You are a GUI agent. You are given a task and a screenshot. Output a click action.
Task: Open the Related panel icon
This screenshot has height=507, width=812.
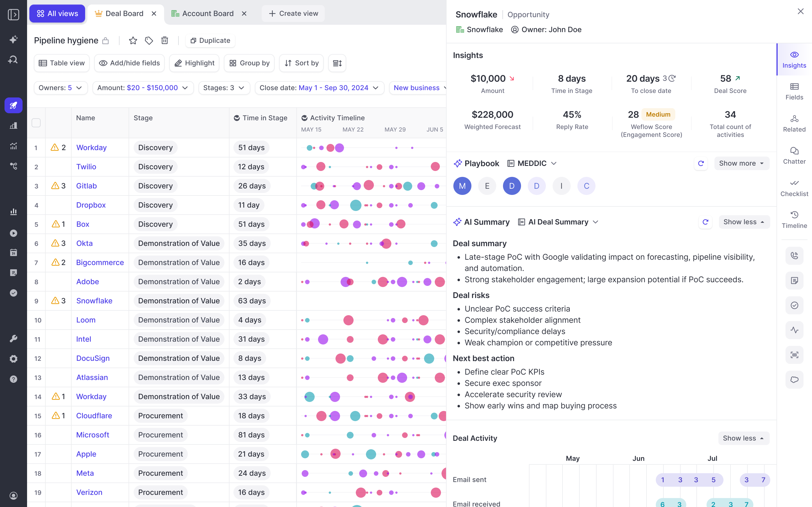click(794, 123)
